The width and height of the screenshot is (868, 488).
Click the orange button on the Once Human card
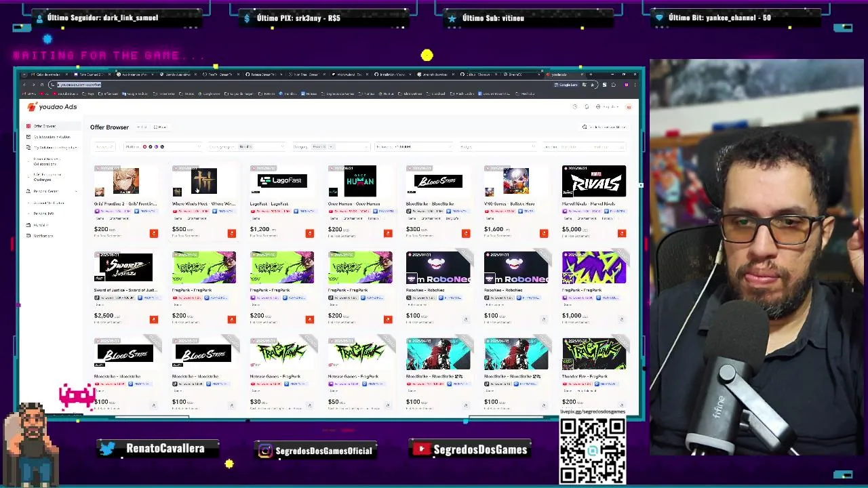pos(388,233)
